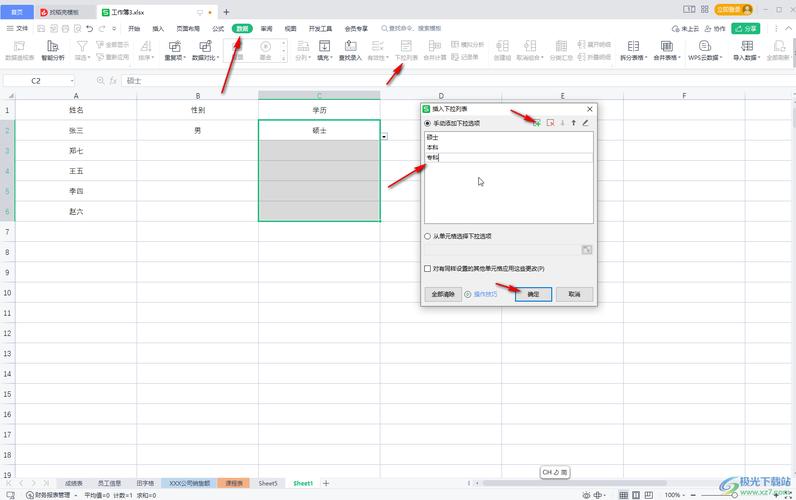Click the print preview icon in the quick access bar
This screenshot has height=500, width=796.
(78, 29)
